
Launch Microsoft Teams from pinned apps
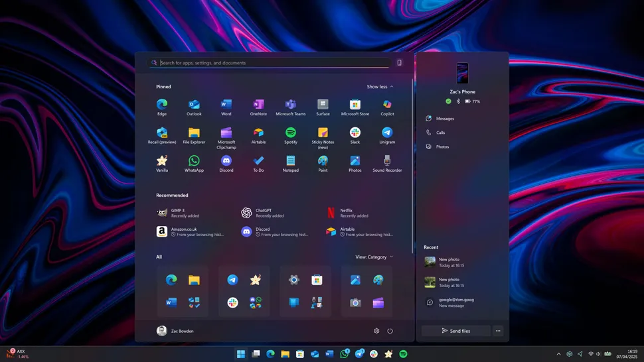tap(290, 105)
